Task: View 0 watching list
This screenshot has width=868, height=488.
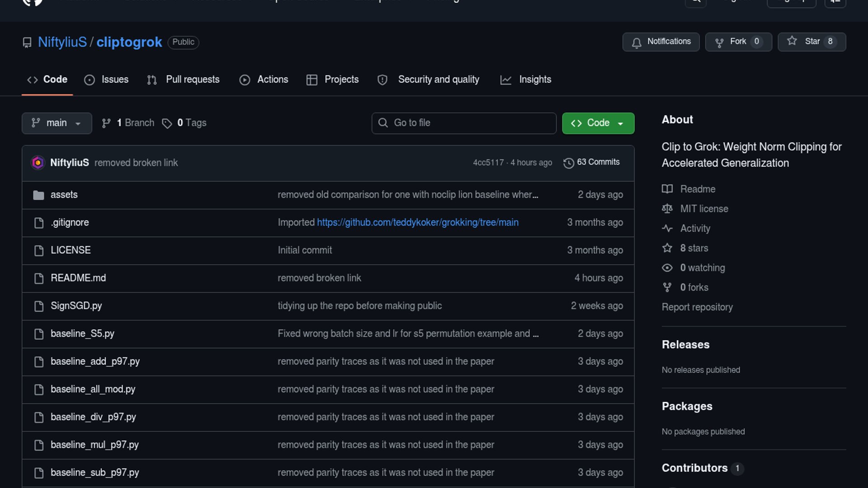Action: click(702, 268)
